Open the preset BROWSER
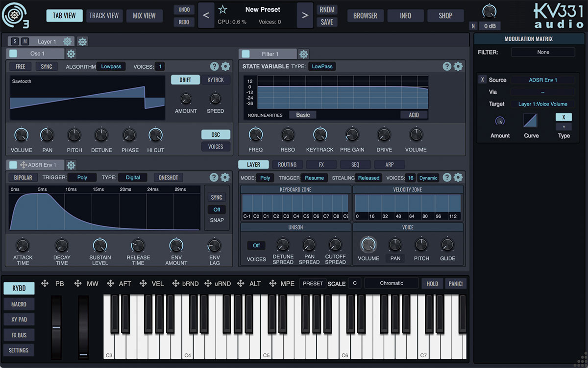The width and height of the screenshot is (588, 368). pyautogui.click(x=366, y=16)
